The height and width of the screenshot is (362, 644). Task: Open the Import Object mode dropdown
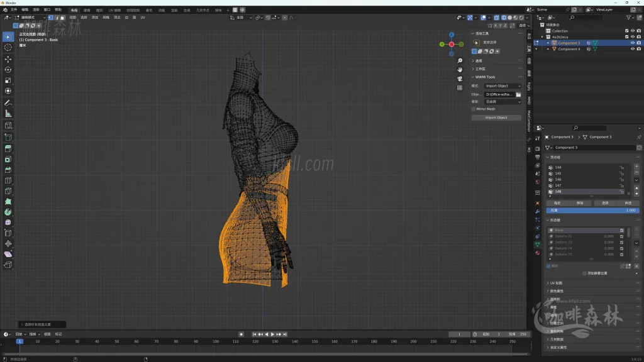click(x=502, y=85)
